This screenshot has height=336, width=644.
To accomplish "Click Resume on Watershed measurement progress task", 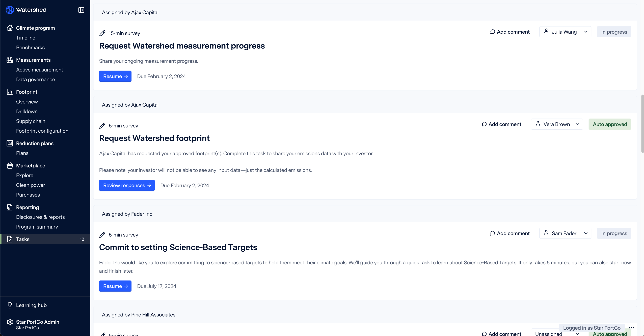I will (115, 76).
